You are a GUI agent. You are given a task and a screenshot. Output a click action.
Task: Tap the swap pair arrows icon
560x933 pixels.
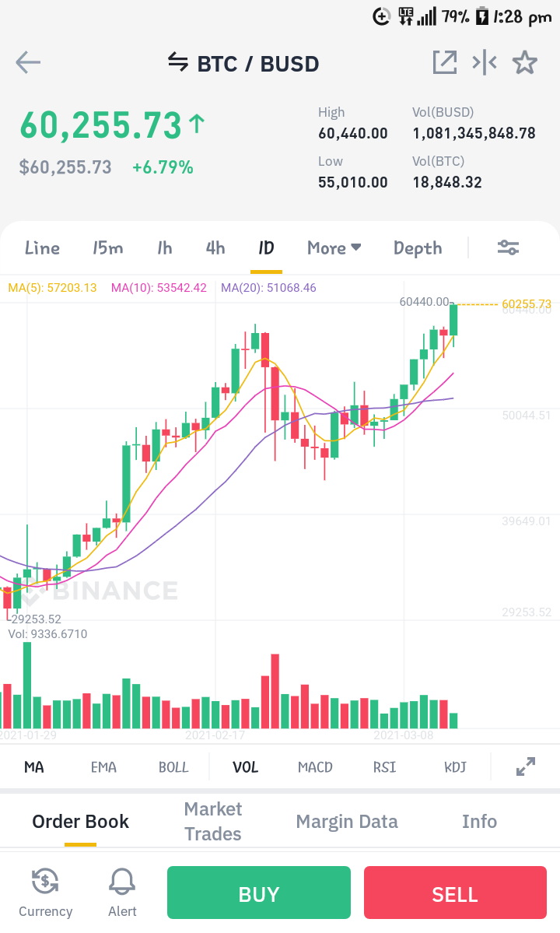pyautogui.click(x=178, y=61)
